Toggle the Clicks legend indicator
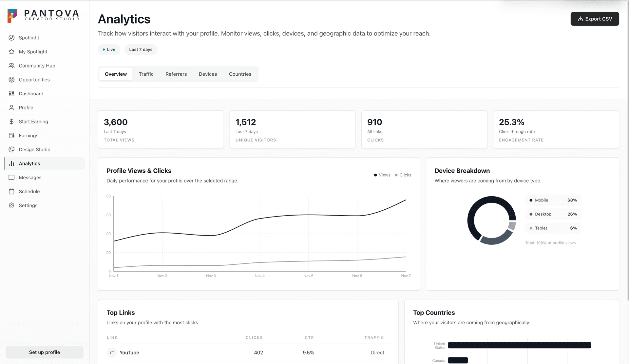Viewport: 629px width, 364px height. tap(403, 175)
